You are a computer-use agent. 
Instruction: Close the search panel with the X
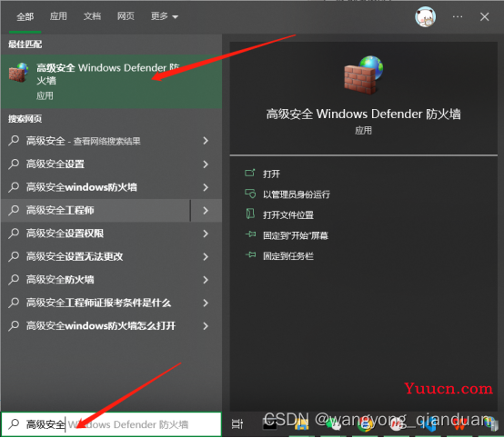pyautogui.click(x=484, y=16)
